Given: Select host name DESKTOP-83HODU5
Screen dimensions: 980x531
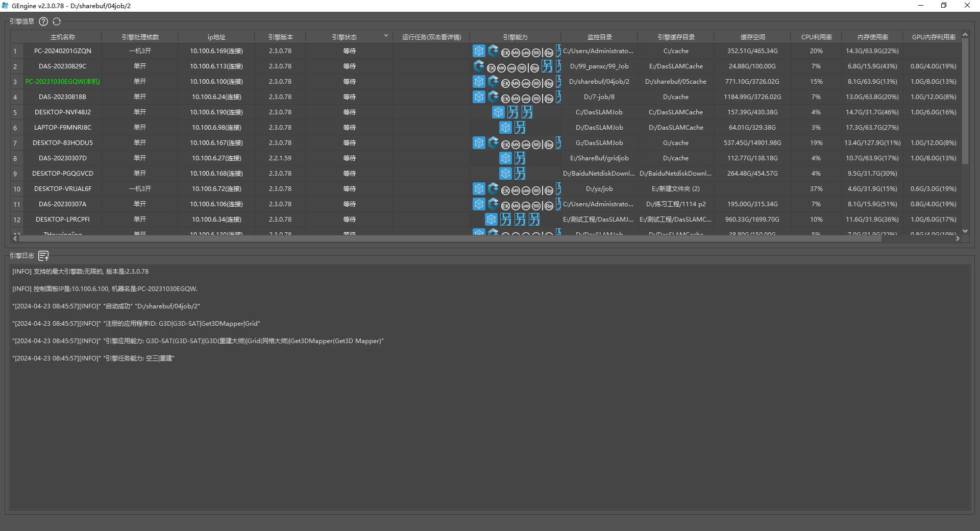Looking at the screenshot, I should coord(63,143).
